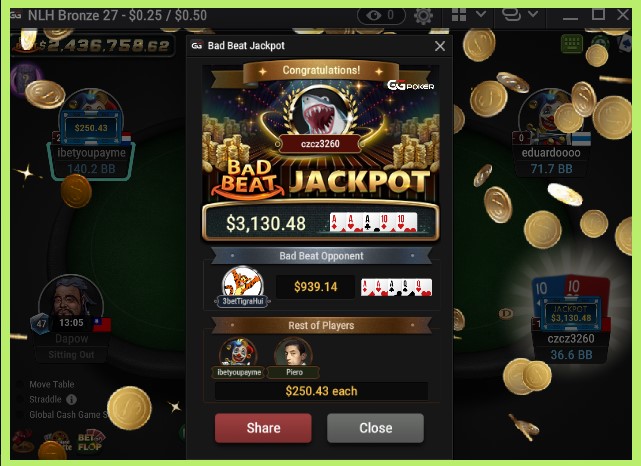The height and width of the screenshot is (466, 641).
Task: Click the GG logo in title bar
Action: (16, 16)
